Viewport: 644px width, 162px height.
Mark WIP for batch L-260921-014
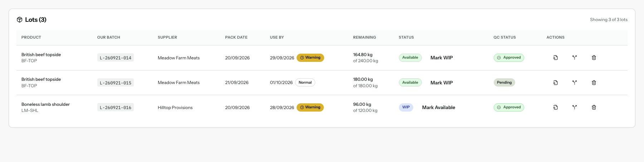441,58
